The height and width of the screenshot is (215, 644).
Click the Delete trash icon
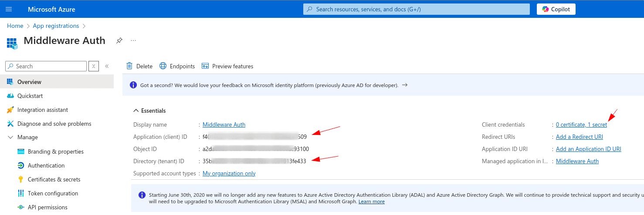click(x=129, y=66)
